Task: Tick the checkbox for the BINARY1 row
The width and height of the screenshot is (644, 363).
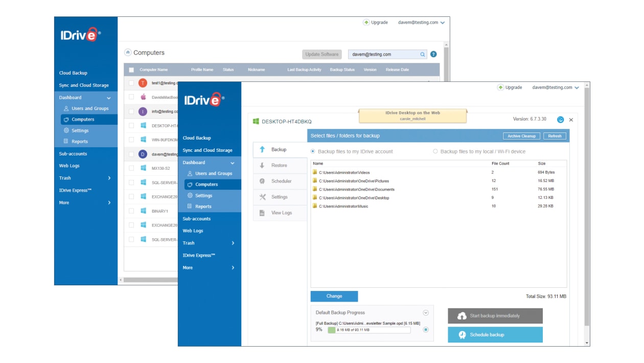Action: point(131,211)
